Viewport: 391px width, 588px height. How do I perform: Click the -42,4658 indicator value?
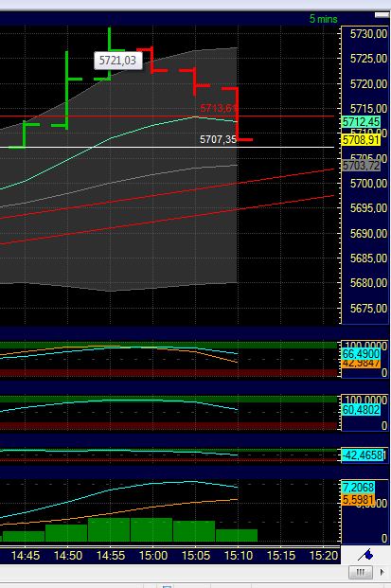point(363,455)
